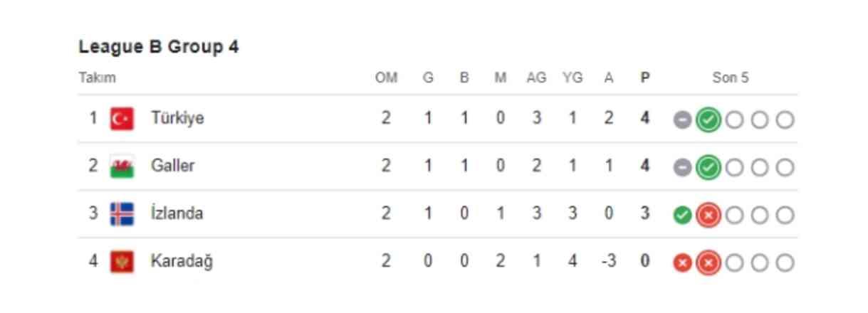The width and height of the screenshot is (868, 313).
Task: Open the İzlanda team link
Action: [x=177, y=213]
